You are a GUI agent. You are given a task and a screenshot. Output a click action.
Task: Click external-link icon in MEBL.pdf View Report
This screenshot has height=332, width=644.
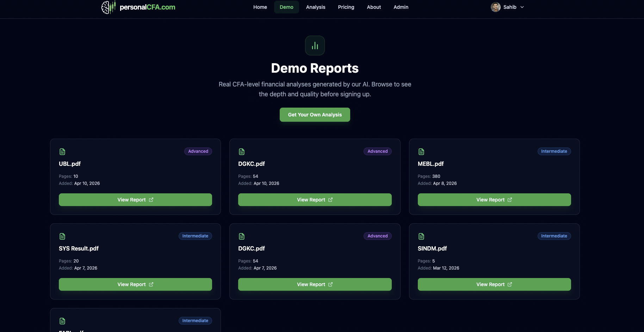(510, 200)
